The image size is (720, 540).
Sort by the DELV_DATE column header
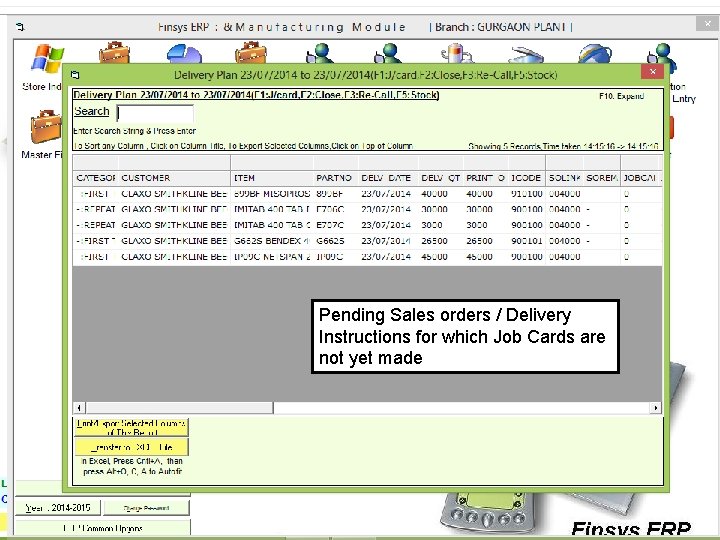[x=388, y=178]
